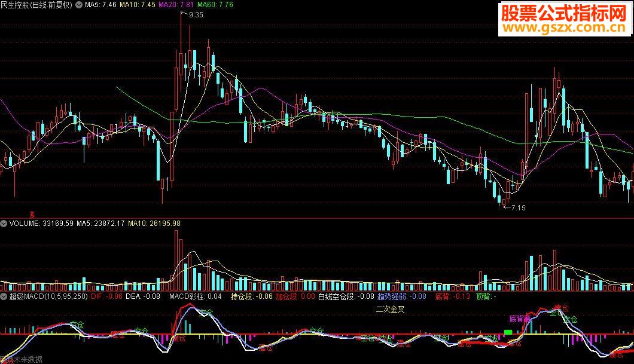Screen dimensions: 634x364
Task: Click the red S marker under the price chart
Action: 32,215
